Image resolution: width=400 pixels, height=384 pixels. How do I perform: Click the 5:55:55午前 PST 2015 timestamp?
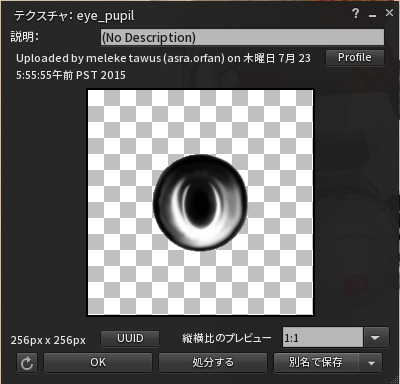pyautogui.click(x=71, y=75)
